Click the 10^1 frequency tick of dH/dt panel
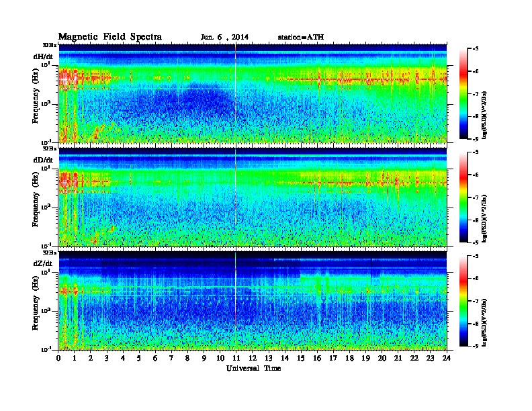This screenshot has width=532, height=411. [x=46, y=65]
